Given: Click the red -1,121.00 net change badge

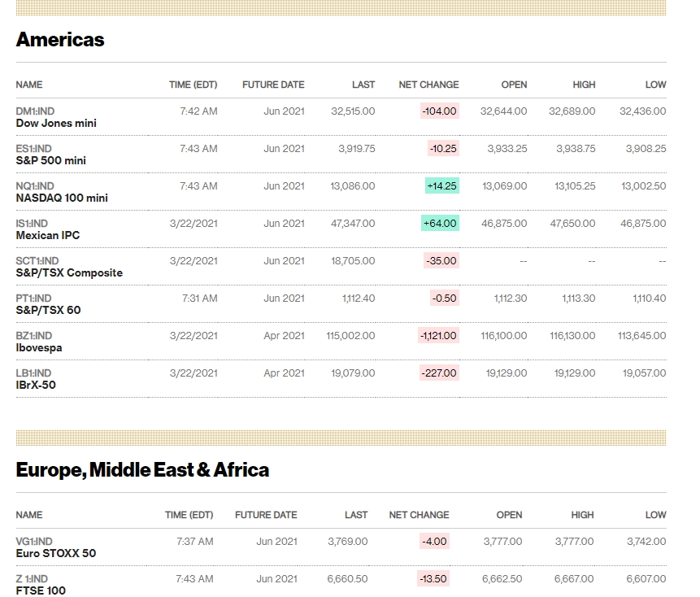Looking at the screenshot, I should click(x=439, y=335).
